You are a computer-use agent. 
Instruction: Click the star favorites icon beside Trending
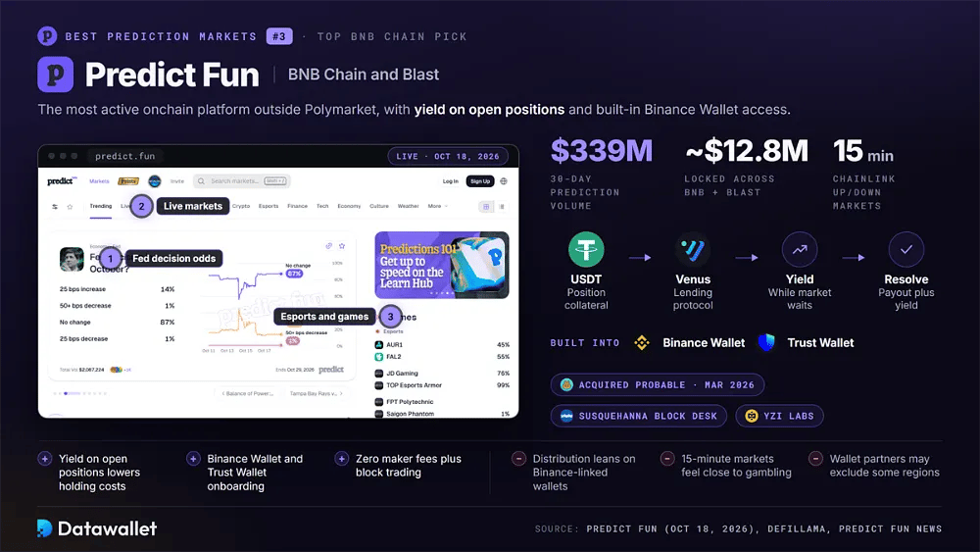[x=70, y=206]
